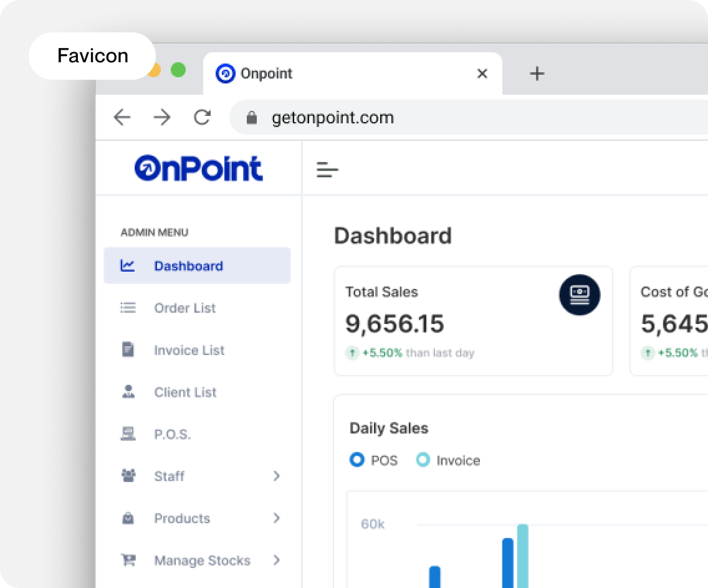Go back in browser history
Screen dimensions: 708x588
click(x=122, y=117)
